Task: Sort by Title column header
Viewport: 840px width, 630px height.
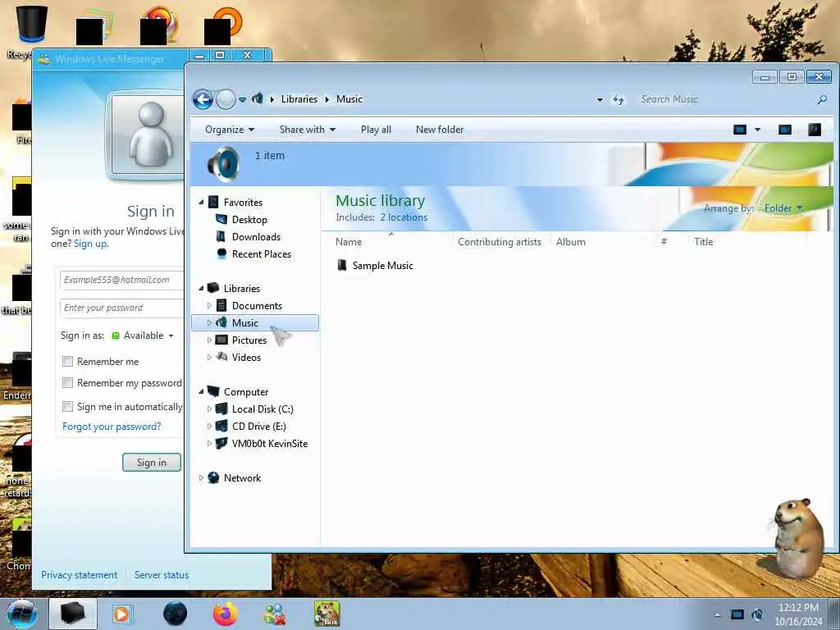Action: pyautogui.click(x=703, y=242)
